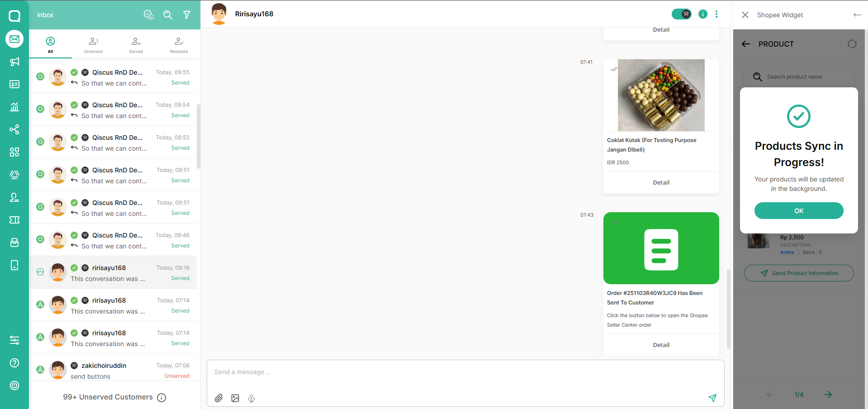This screenshot has height=409, width=868.
Task: Select ririsayu168 conversation from 09:16
Action: coord(113,273)
